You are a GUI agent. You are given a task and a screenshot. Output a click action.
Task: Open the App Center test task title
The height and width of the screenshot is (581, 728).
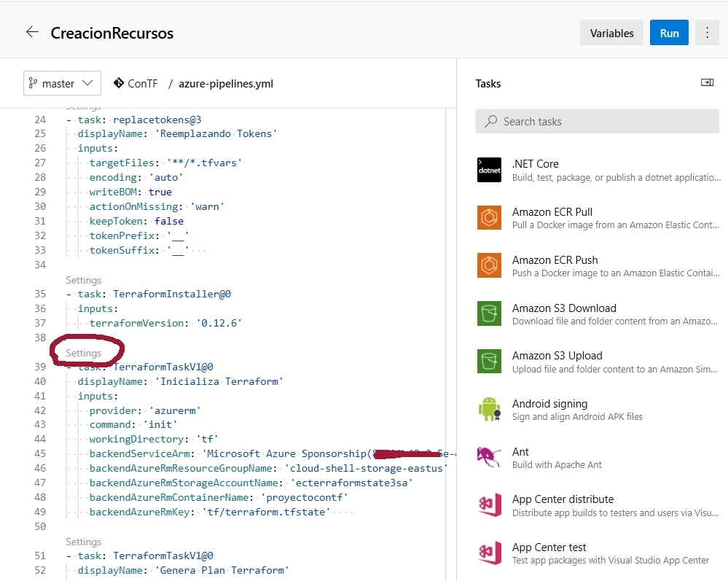click(x=549, y=547)
